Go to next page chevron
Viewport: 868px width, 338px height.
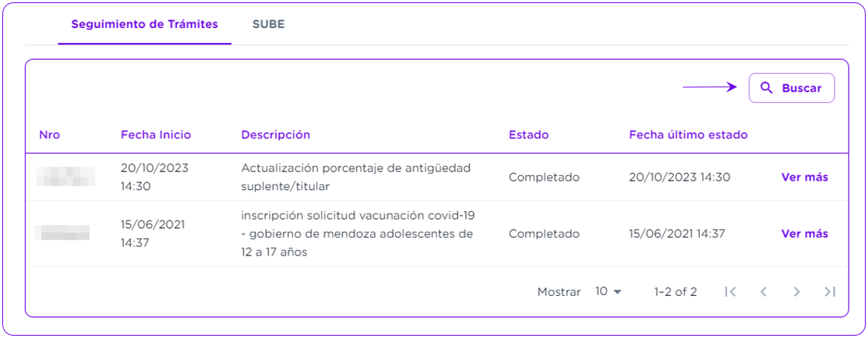click(x=796, y=291)
